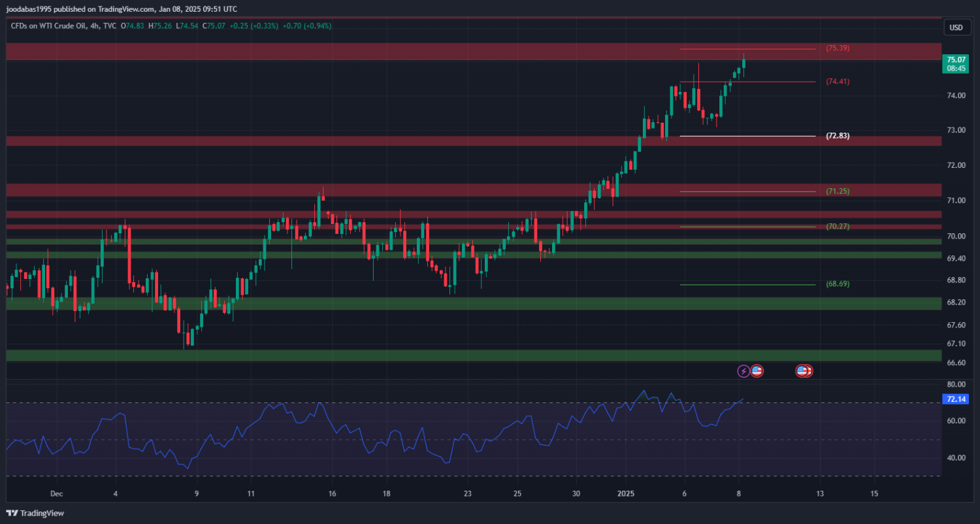Image resolution: width=980 pixels, height=524 pixels.
Task: Click the +0.25 (+0.33%) change value
Action: pyautogui.click(x=253, y=26)
